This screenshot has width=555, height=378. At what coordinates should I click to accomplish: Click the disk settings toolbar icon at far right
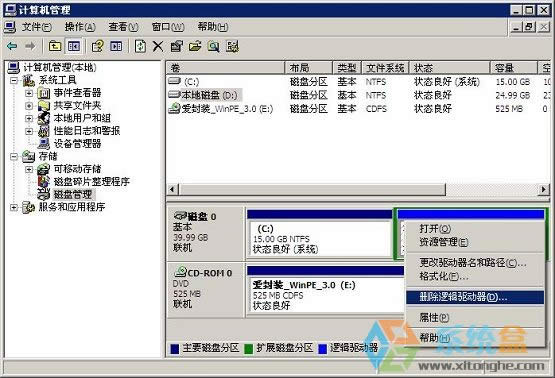click(232, 46)
